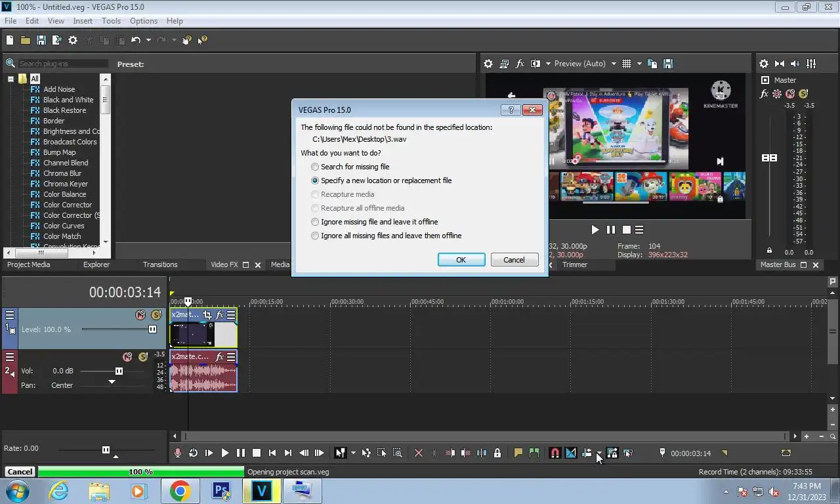Delete selected event with red X icon
Screen dimensions: 840x504
coord(419,453)
